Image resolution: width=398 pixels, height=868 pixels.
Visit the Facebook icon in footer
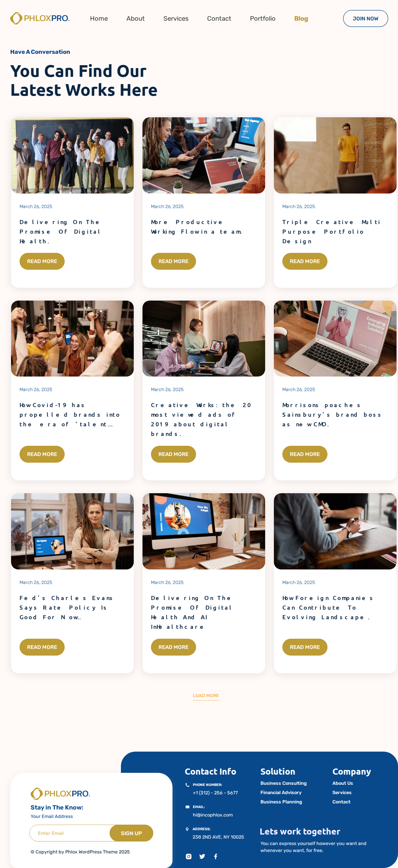pyautogui.click(x=216, y=856)
